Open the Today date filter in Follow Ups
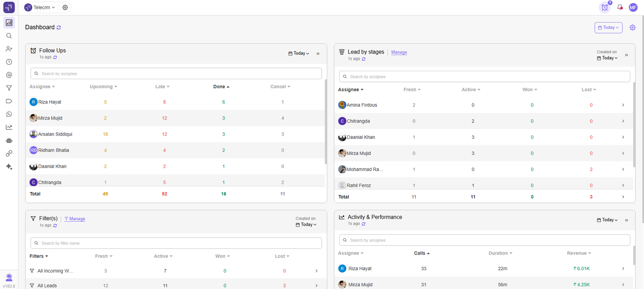Image resolution: width=644 pixels, height=289 pixels. tap(299, 53)
